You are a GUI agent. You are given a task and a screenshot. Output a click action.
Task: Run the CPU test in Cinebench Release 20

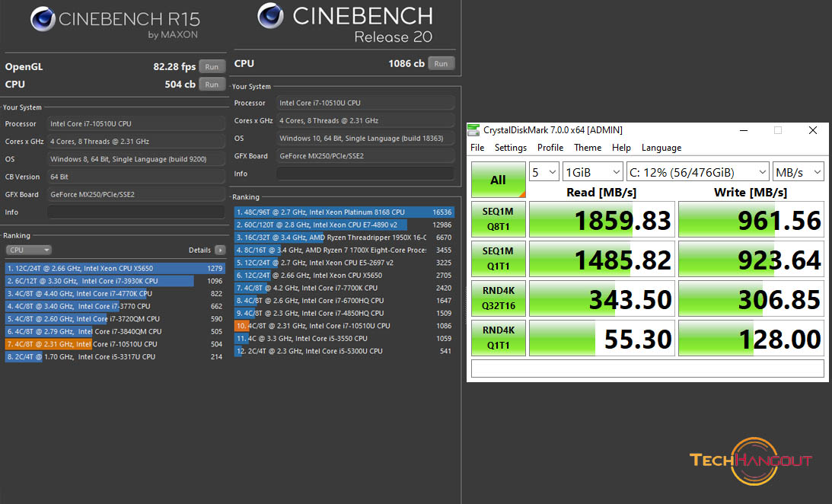441,64
